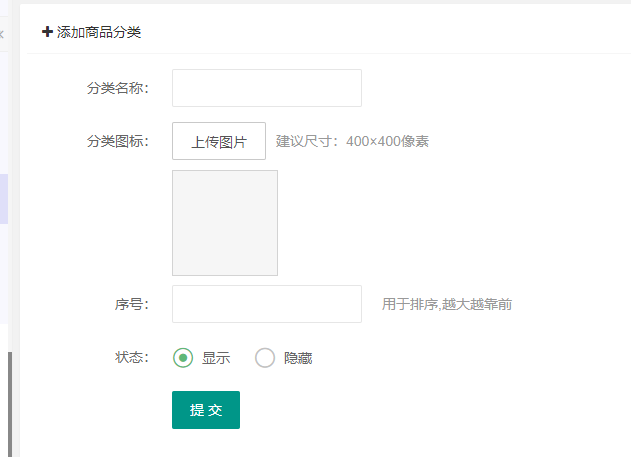Submit the form with 提交 button

tap(206, 410)
